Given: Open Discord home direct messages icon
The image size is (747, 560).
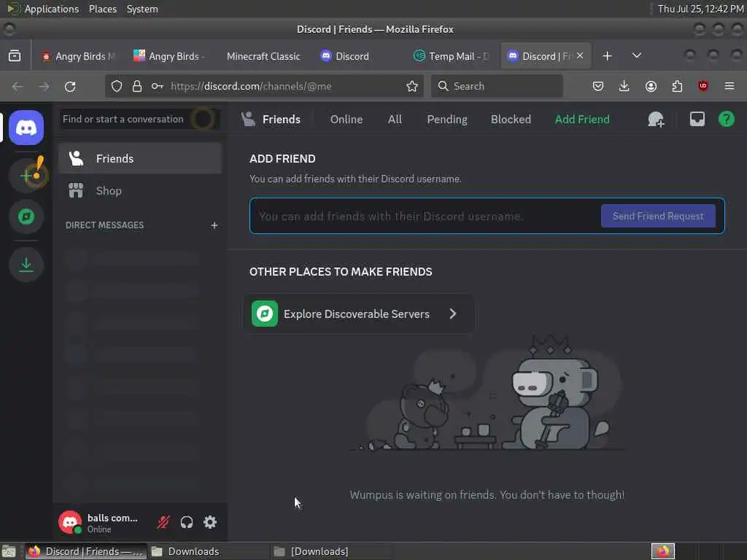Looking at the screenshot, I should [26, 128].
